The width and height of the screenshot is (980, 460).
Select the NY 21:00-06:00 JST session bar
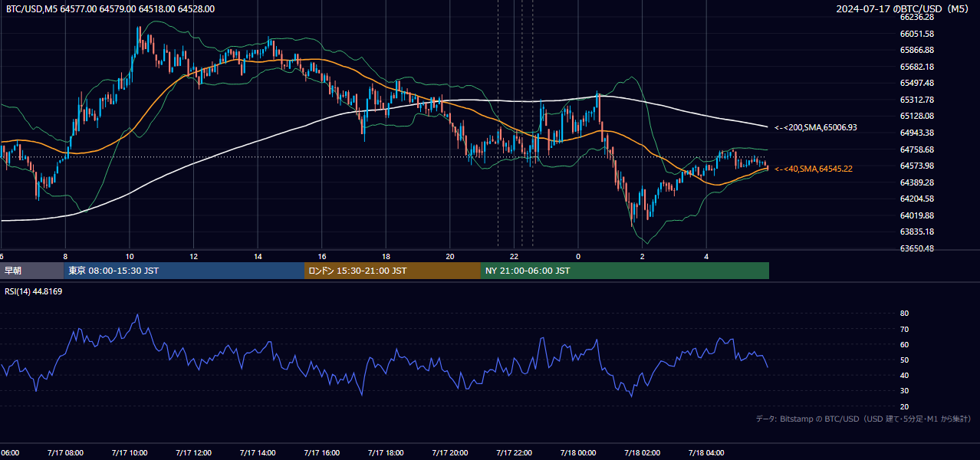(x=625, y=271)
